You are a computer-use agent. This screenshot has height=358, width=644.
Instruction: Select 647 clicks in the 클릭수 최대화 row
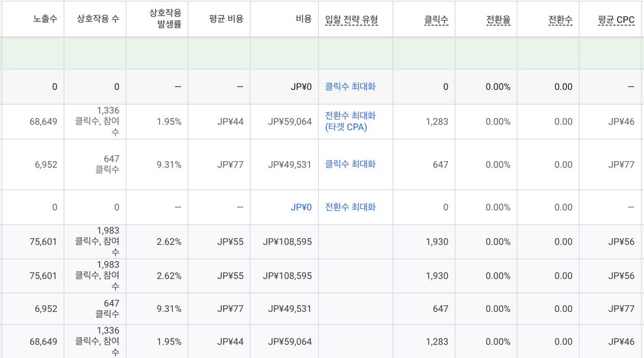(440, 165)
